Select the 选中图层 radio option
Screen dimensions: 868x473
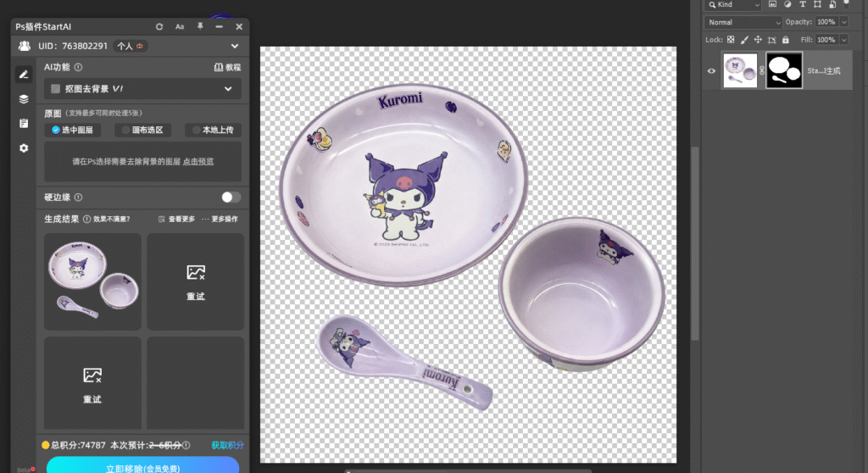73,130
